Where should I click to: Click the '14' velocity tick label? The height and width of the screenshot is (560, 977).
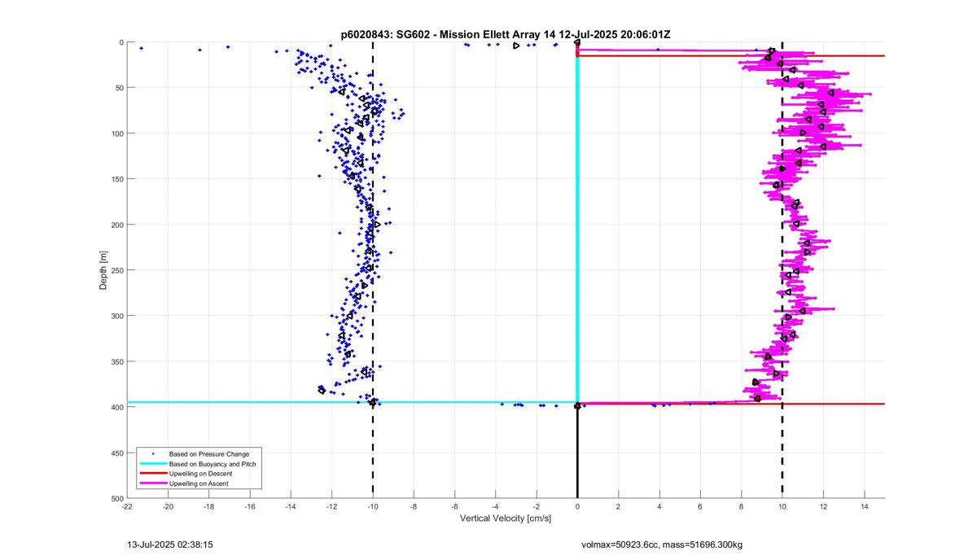coord(864,506)
